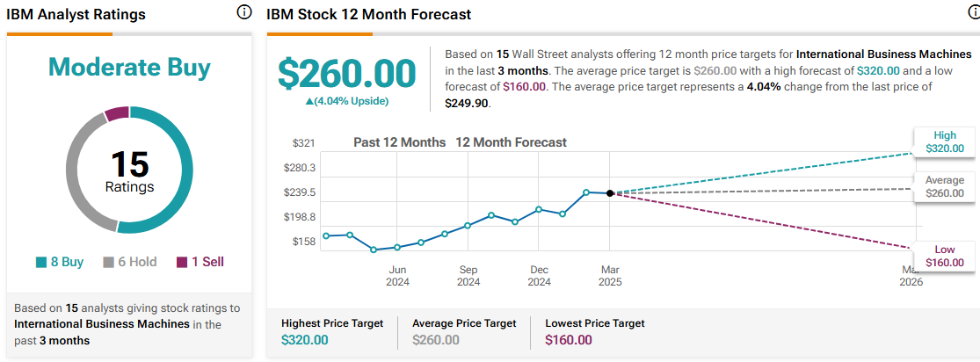Click the teal Buy legend square
This screenshot has height=362, width=980.
40,263
